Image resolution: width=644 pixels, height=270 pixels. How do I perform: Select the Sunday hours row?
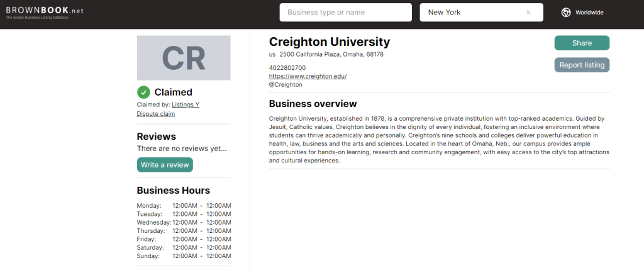click(184, 256)
